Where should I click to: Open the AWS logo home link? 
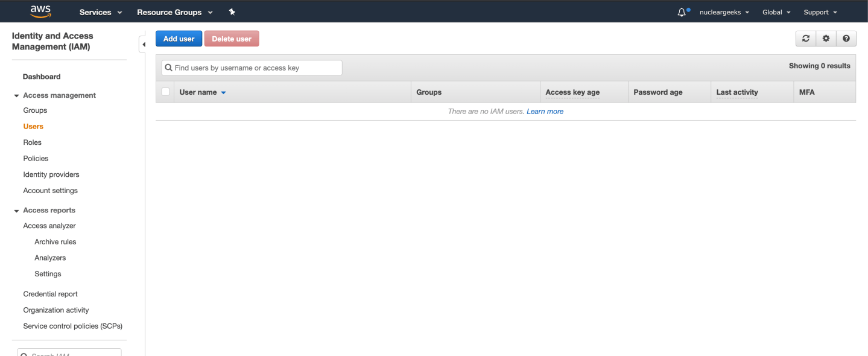coord(41,11)
